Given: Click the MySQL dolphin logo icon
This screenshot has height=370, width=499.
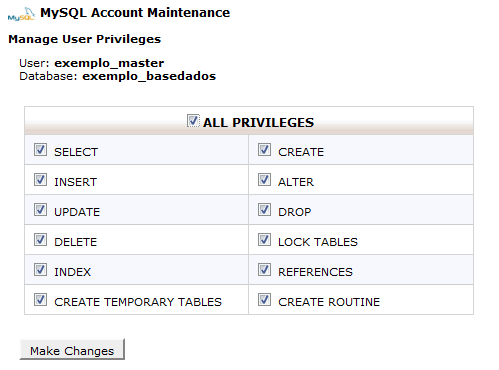Looking at the screenshot, I should coord(21,14).
